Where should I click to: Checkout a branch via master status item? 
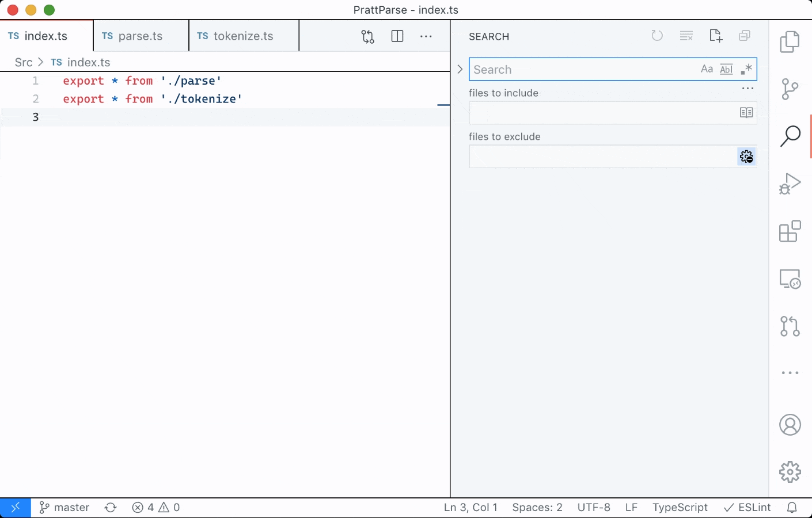click(64, 507)
